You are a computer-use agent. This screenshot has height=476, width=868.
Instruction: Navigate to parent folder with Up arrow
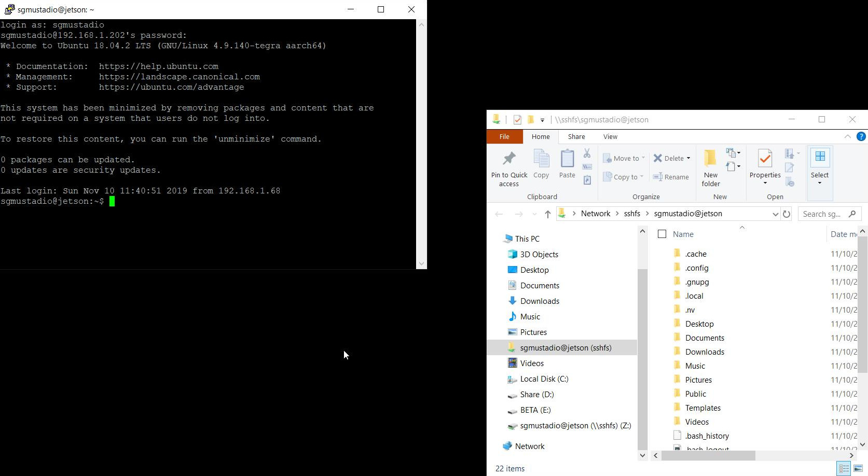coord(548,214)
